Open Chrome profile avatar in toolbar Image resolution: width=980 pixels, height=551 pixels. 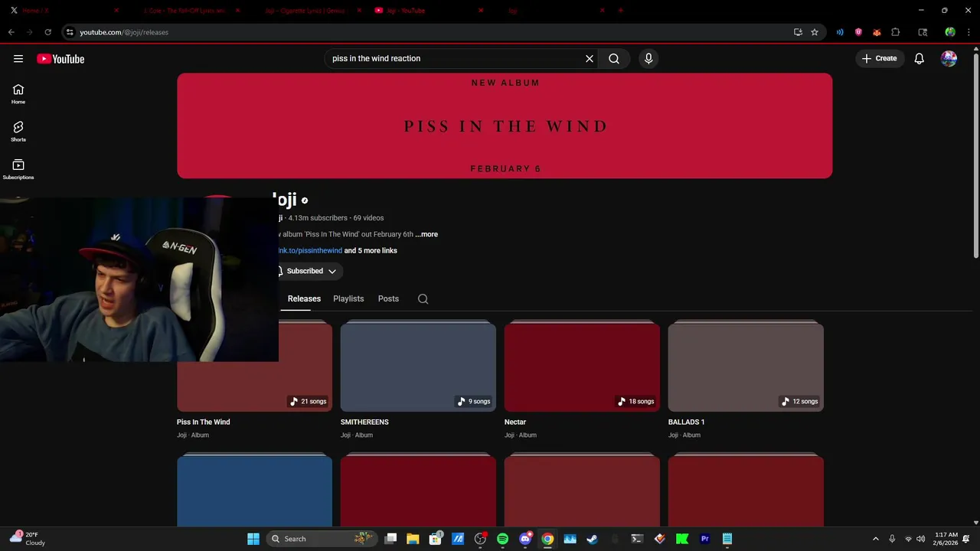click(950, 32)
